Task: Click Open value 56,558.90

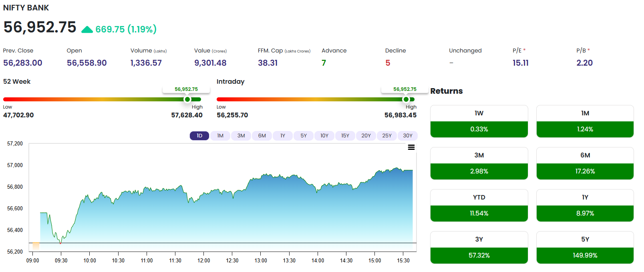Action: coord(87,63)
